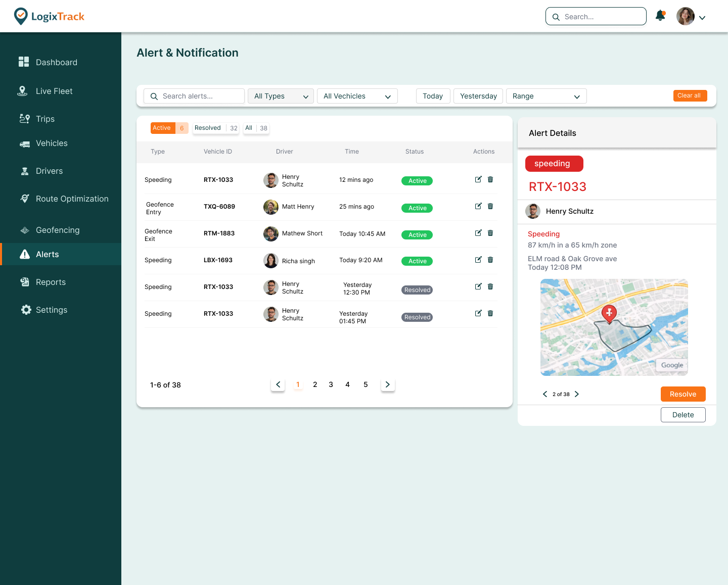Click the edit icon for RTM-1883 alert
The width and height of the screenshot is (728, 585).
point(478,233)
